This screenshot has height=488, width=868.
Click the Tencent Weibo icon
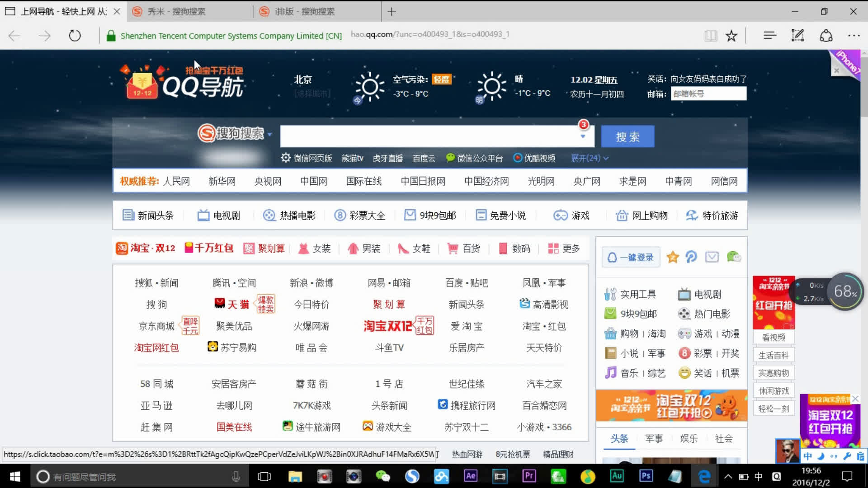691,257
